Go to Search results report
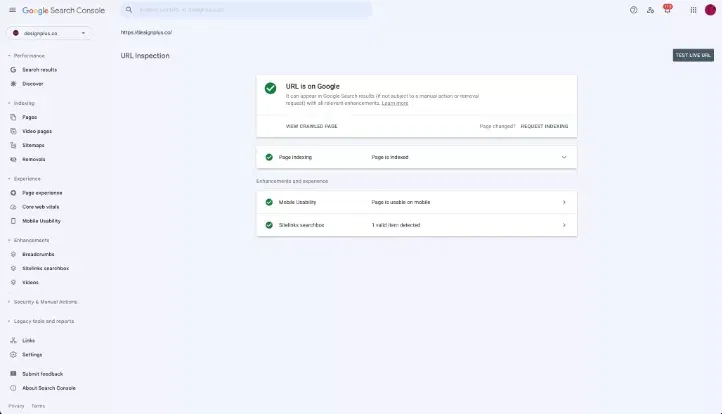Image resolution: width=722 pixels, height=414 pixels. (40, 70)
